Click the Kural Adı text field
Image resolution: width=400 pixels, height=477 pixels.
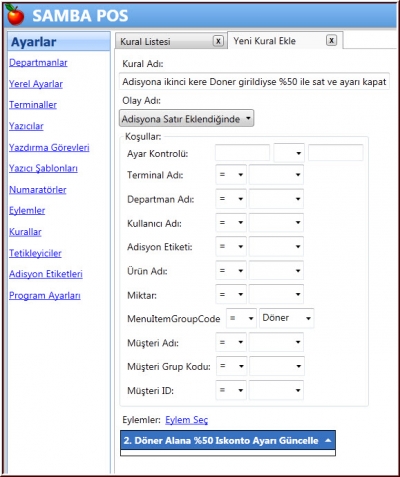pyautogui.click(x=254, y=82)
